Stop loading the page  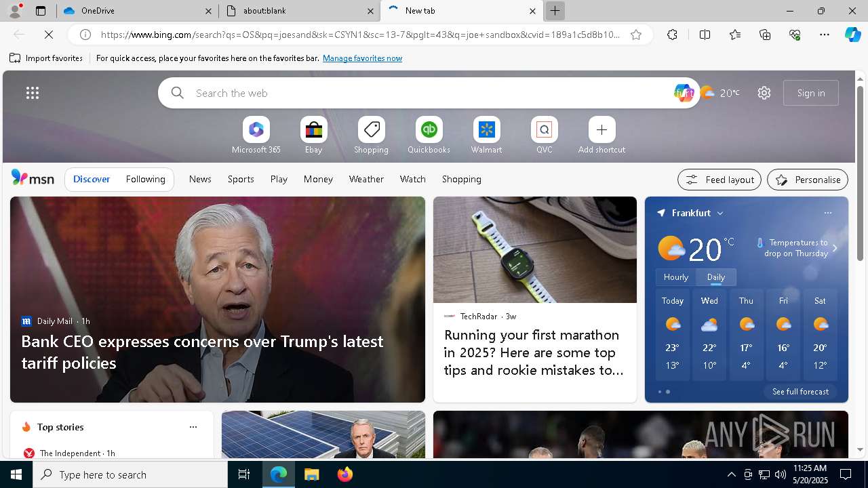pyautogui.click(x=49, y=35)
